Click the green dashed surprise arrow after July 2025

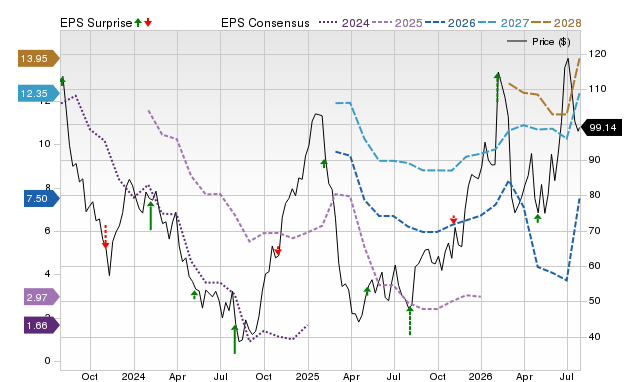click(x=410, y=321)
